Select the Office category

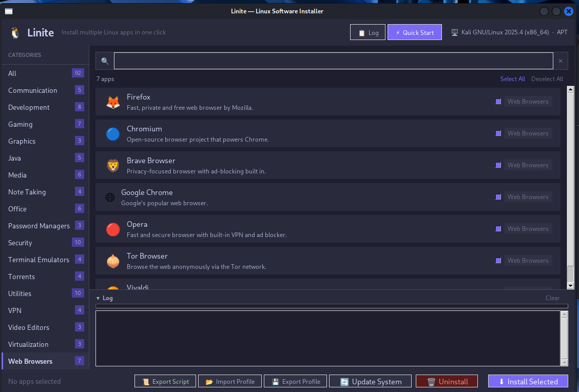click(x=45, y=209)
